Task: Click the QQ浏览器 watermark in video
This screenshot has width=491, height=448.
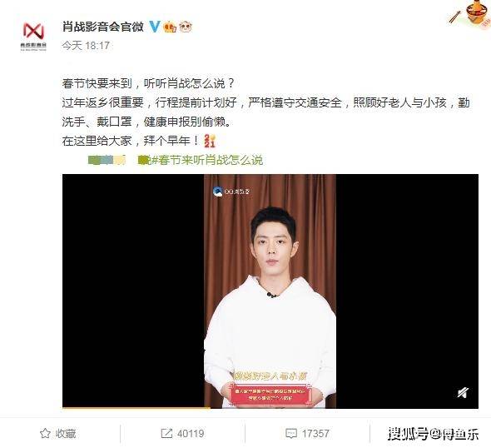Action: coord(231,191)
